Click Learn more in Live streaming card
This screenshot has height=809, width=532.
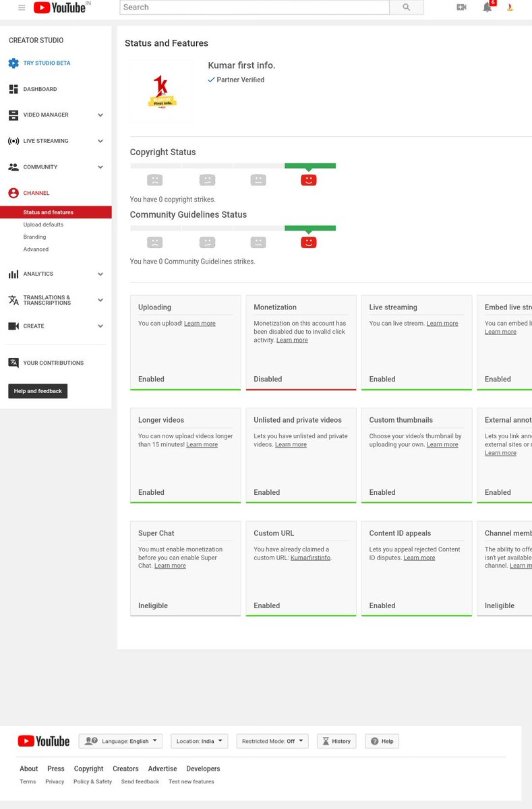(x=442, y=324)
